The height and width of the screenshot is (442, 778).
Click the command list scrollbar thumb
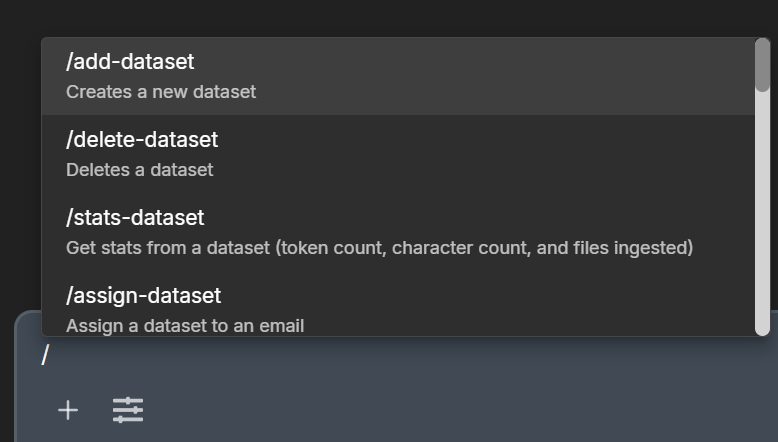(x=762, y=65)
